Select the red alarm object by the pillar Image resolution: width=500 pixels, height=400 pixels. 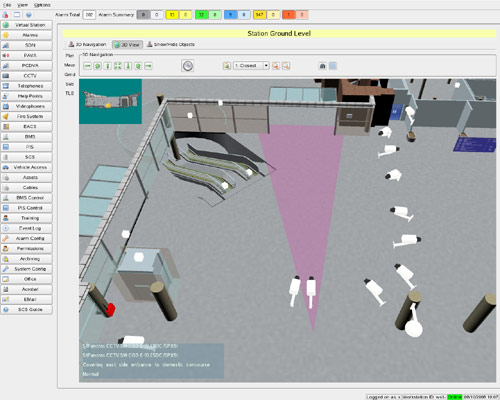coord(110,309)
